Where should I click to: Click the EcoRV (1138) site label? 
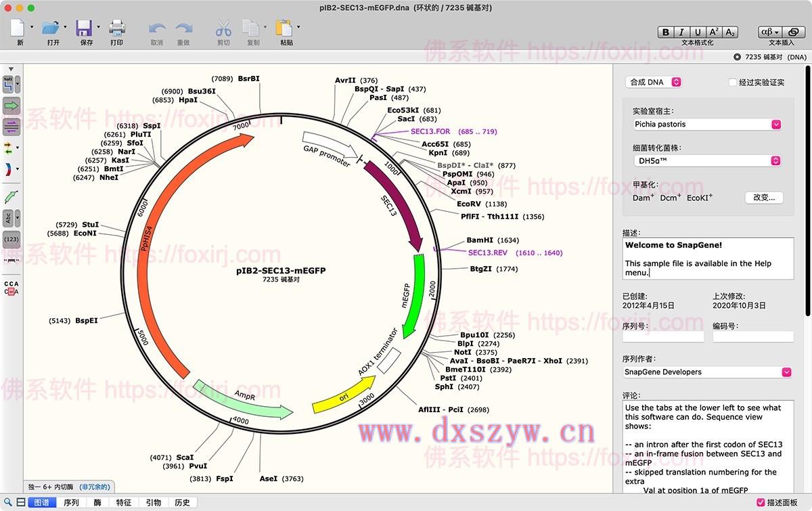(482, 204)
